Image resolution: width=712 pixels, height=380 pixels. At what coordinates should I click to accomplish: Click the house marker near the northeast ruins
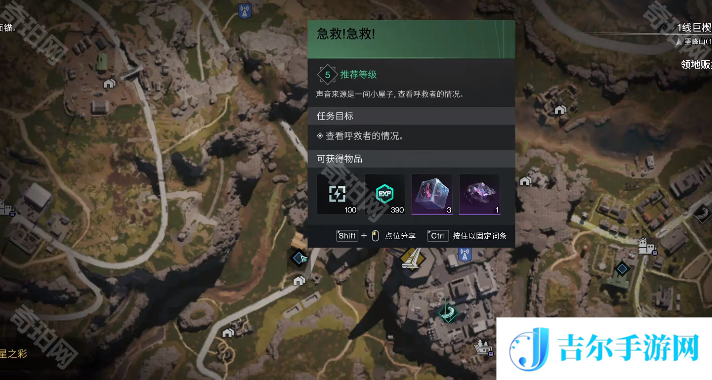coord(560,109)
